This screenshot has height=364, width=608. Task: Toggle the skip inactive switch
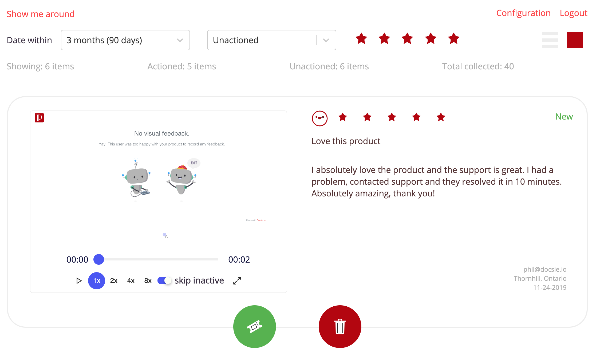click(x=164, y=281)
